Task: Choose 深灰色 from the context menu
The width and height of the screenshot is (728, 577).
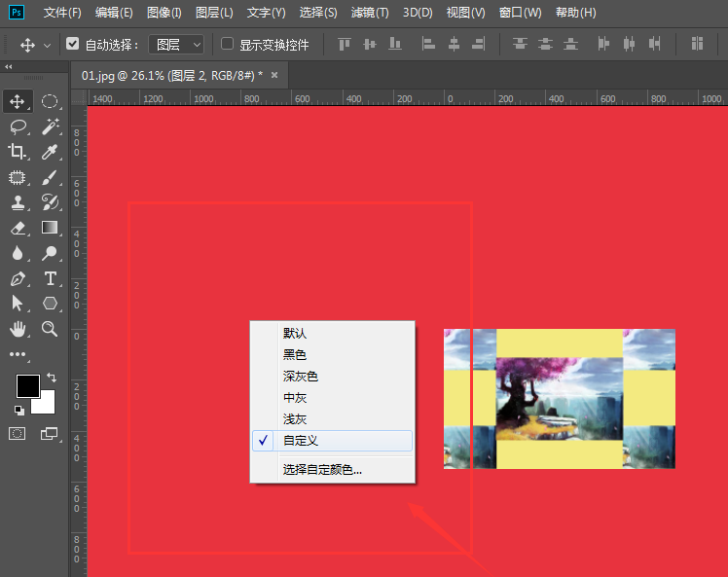Action: tap(301, 377)
